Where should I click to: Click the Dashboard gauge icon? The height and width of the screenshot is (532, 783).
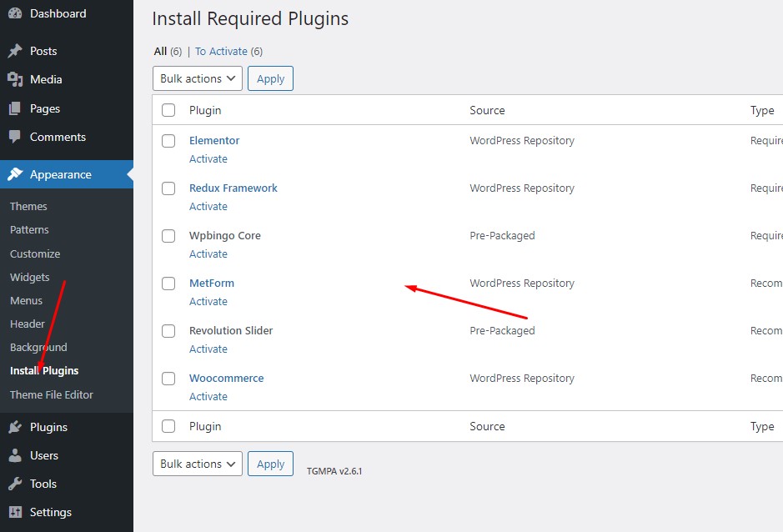[x=15, y=14]
